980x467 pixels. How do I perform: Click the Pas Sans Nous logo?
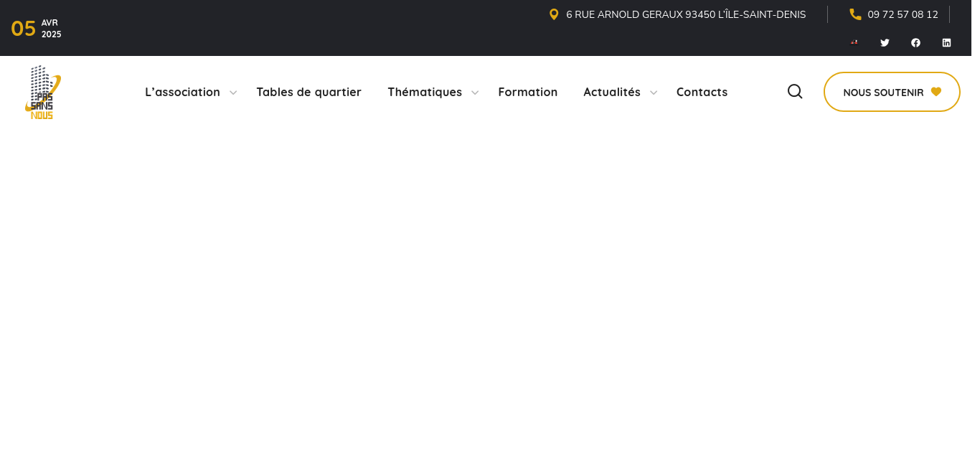point(43,93)
